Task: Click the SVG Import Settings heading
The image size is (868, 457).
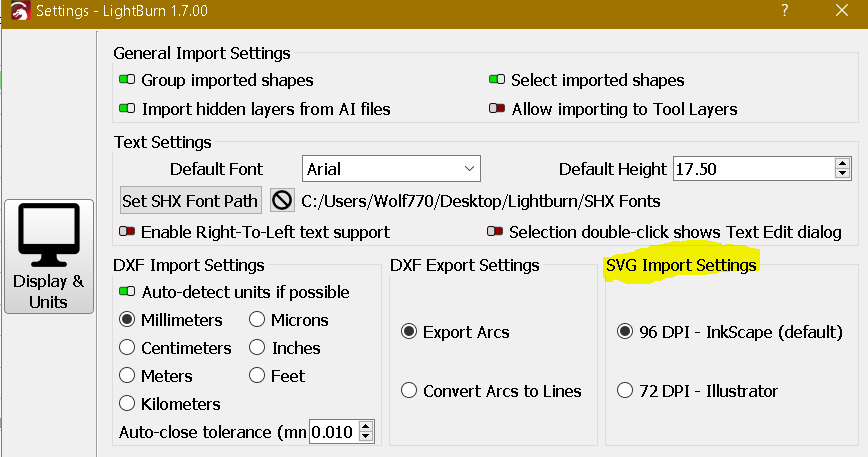Action: point(681,265)
